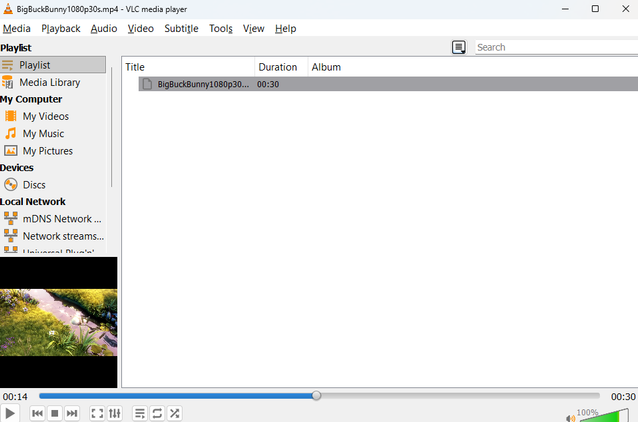The width and height of the screenshot is (638, 422).
Task: Open the Video menu
Action: click(x=141, y=28)
